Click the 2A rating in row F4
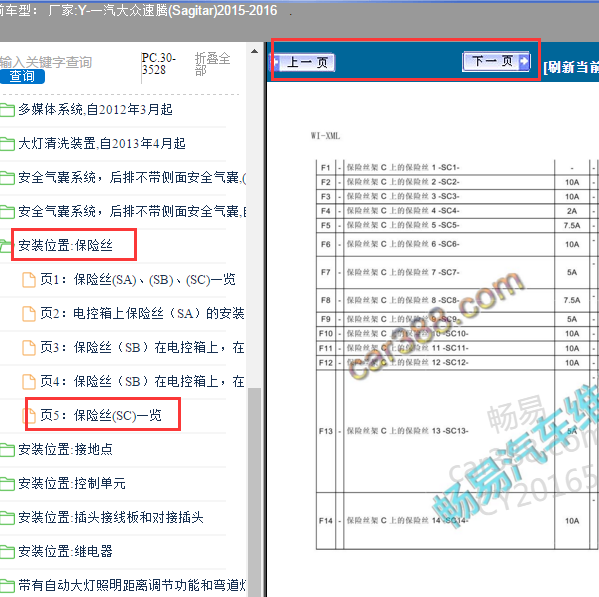The image size is (599, 597). 572,211
